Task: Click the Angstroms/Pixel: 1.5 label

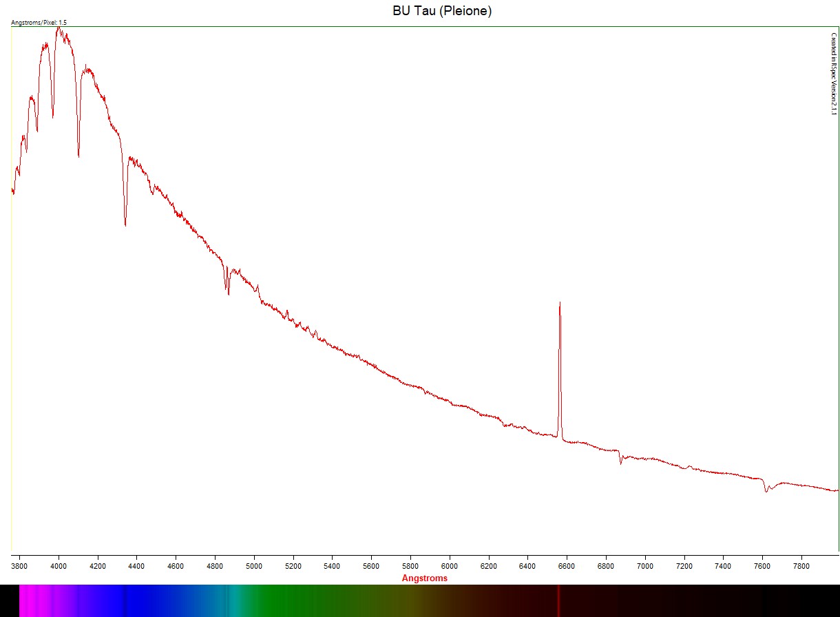Action: [39, 23]
